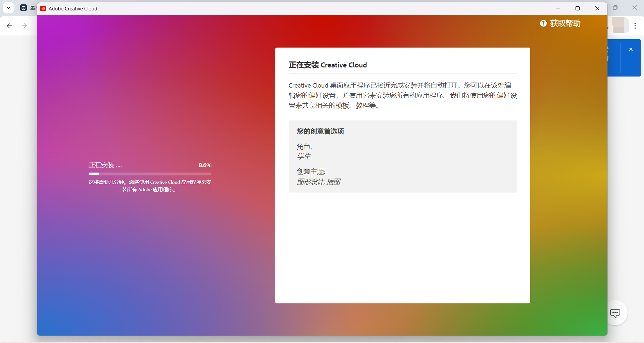Image resolution: width=644 pixels, height=343 pixels.
Task: Click the 获取帮助 help link
Action: pos(565,23)
